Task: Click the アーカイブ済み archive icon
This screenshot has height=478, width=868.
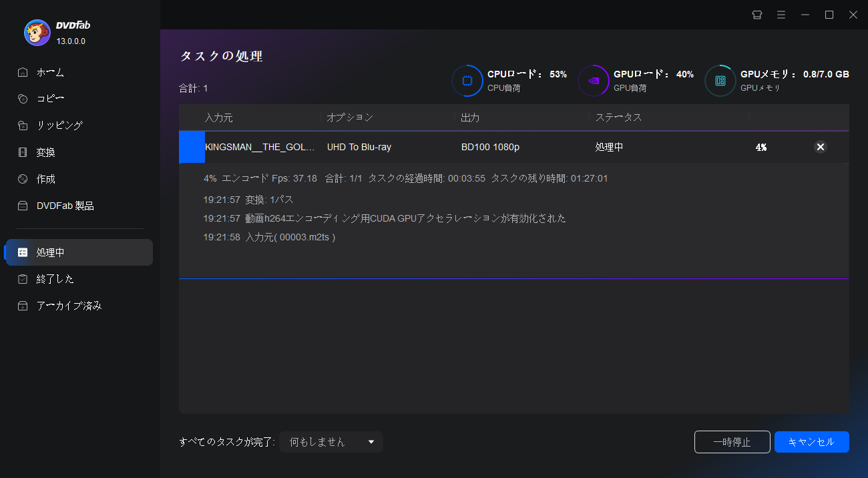Action: coord(23,306)
